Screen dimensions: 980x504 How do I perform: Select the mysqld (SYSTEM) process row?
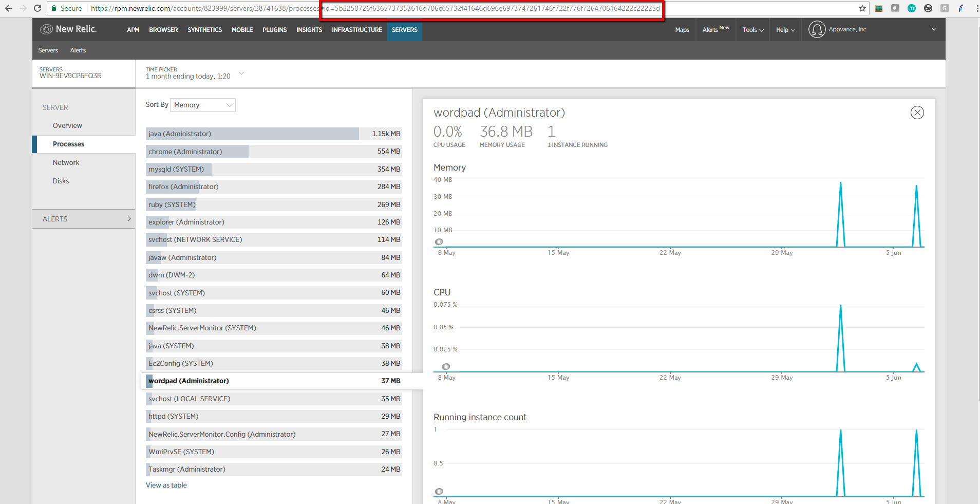(x=274, y=169)
